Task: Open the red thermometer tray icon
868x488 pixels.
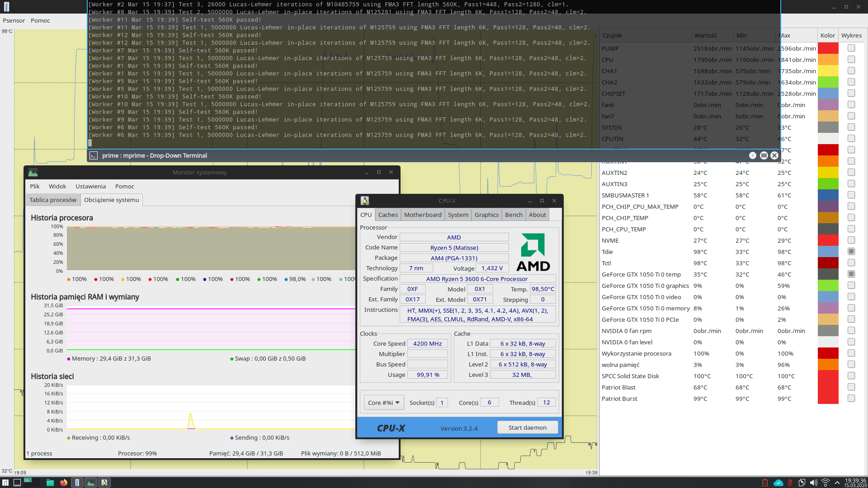Action: [790, 483]
